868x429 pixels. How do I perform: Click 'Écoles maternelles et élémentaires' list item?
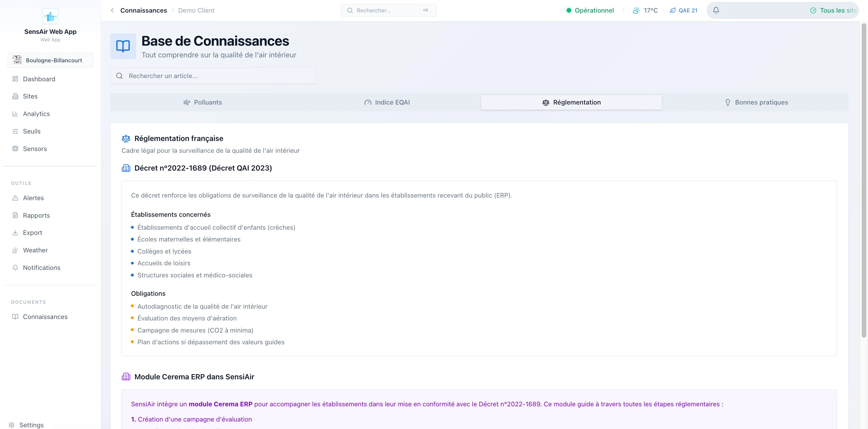pos(189,239)
